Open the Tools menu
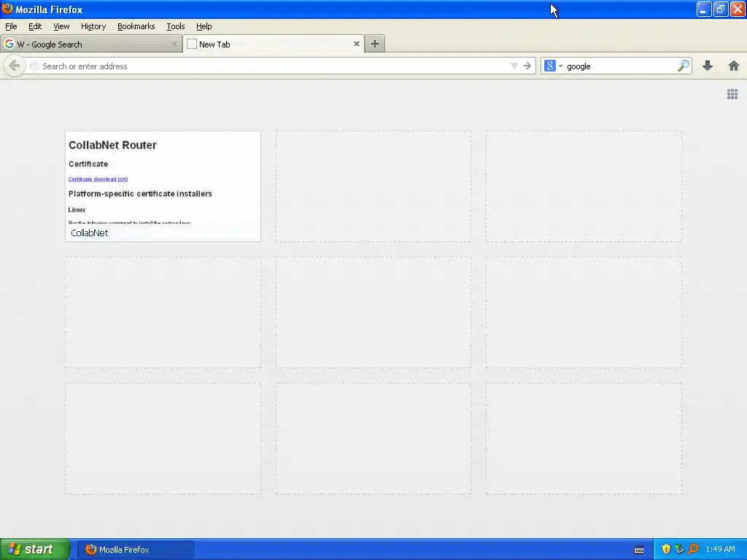747x560 pixels. point(175,26)
